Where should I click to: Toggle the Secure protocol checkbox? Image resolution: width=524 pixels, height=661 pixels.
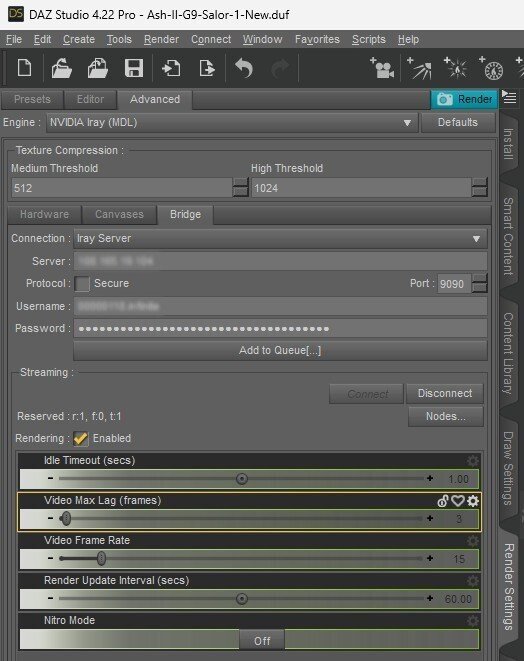(x=82, y=284)
